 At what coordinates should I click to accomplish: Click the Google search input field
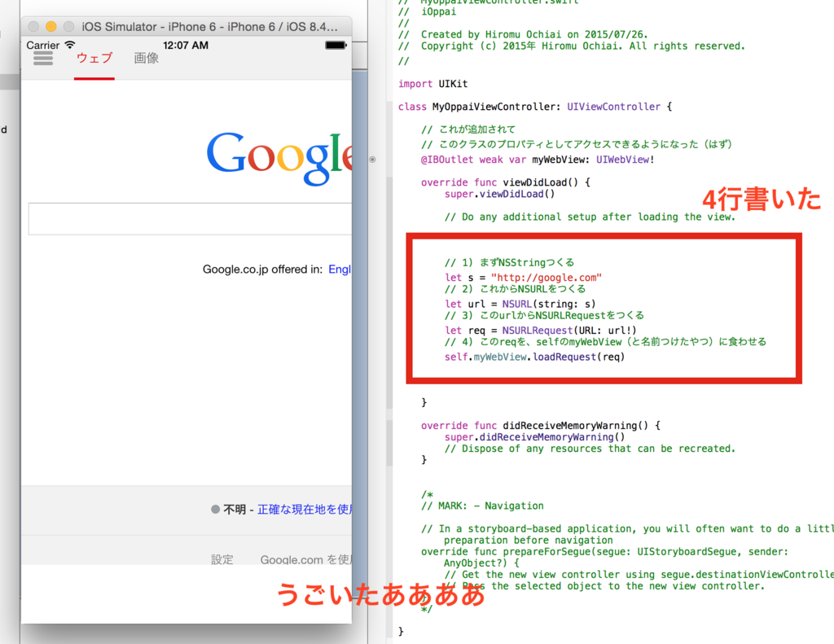[x=190, y=218]
